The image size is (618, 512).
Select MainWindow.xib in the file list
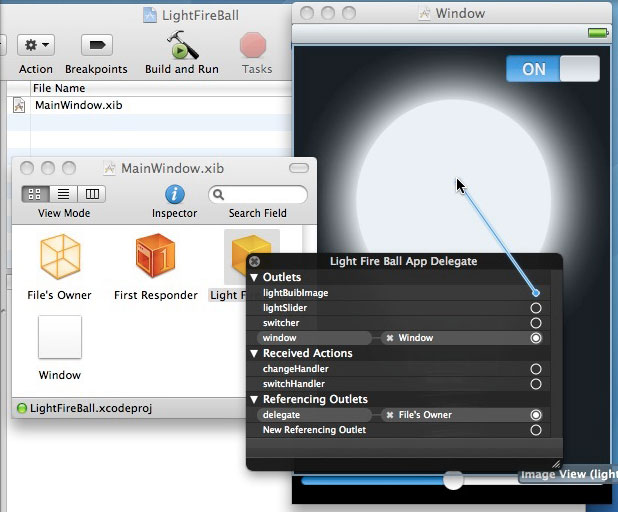coord(78,105)
